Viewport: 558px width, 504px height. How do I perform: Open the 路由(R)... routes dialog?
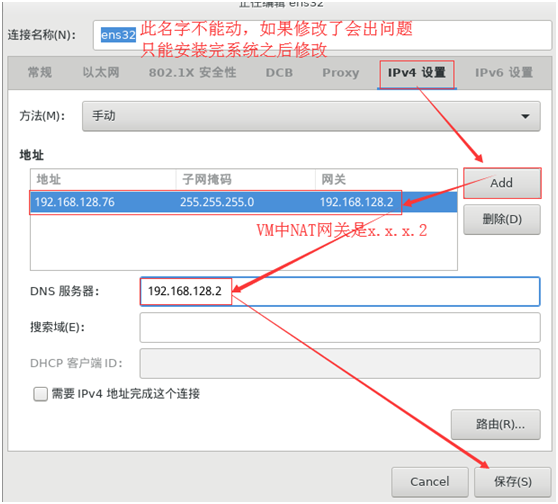[x=496, y=424]
